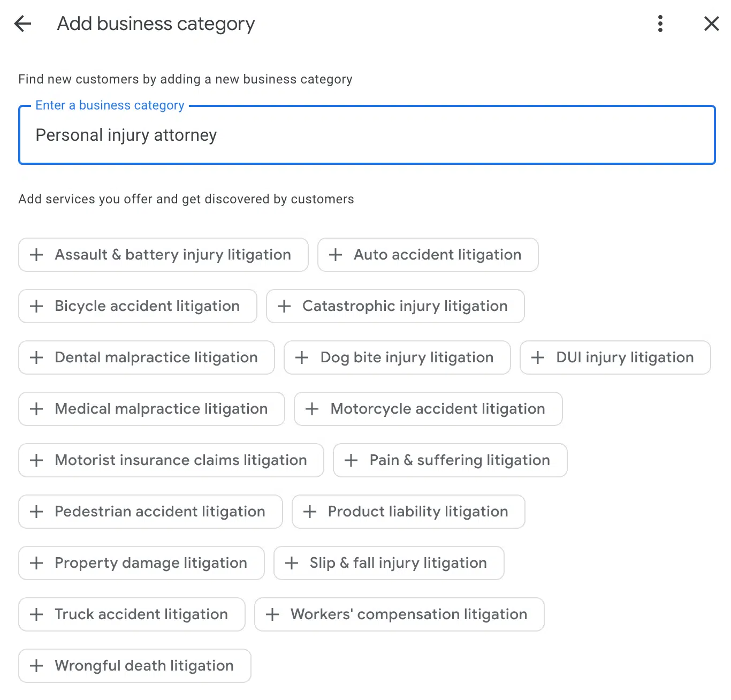Add Bicycle accident litigation service

pos(138,306)
